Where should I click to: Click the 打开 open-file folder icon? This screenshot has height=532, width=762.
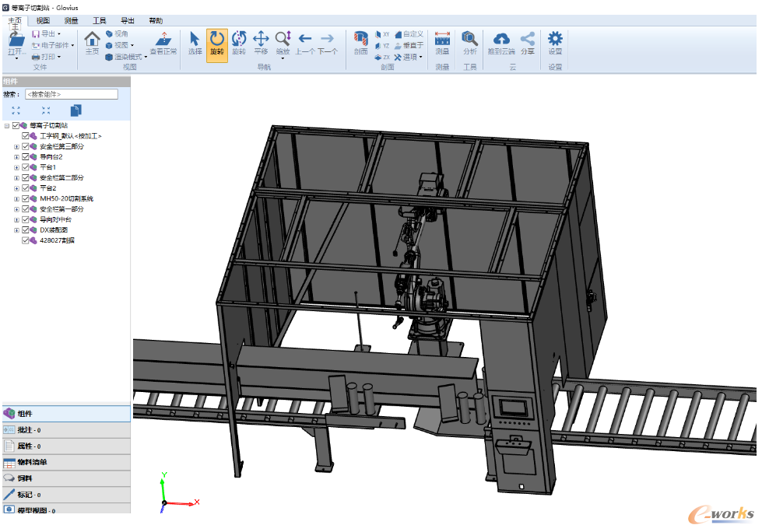pos(16,40)
